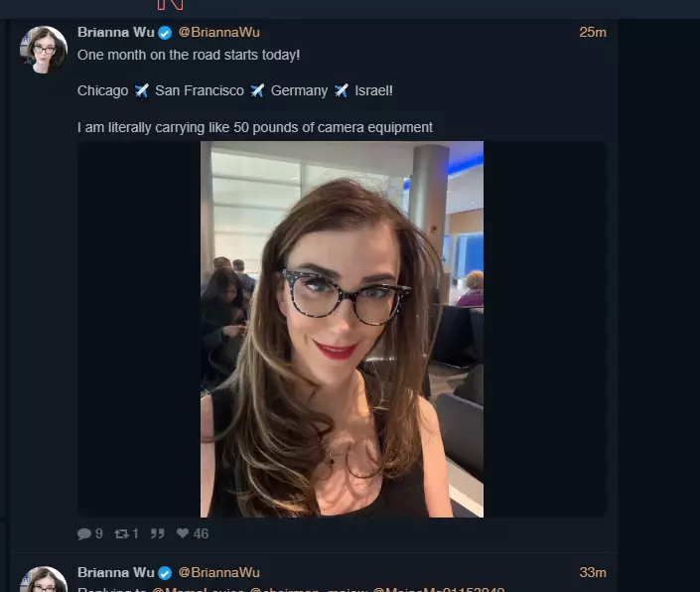Click the Brianna Wu display name link
700x592 pixels.
coord(115,32)
